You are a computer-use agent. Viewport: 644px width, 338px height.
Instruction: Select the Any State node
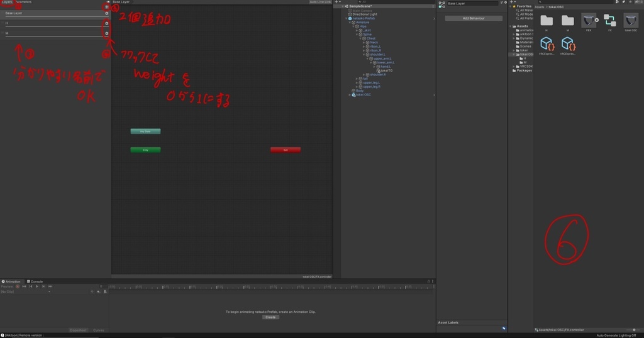[145, 131]
